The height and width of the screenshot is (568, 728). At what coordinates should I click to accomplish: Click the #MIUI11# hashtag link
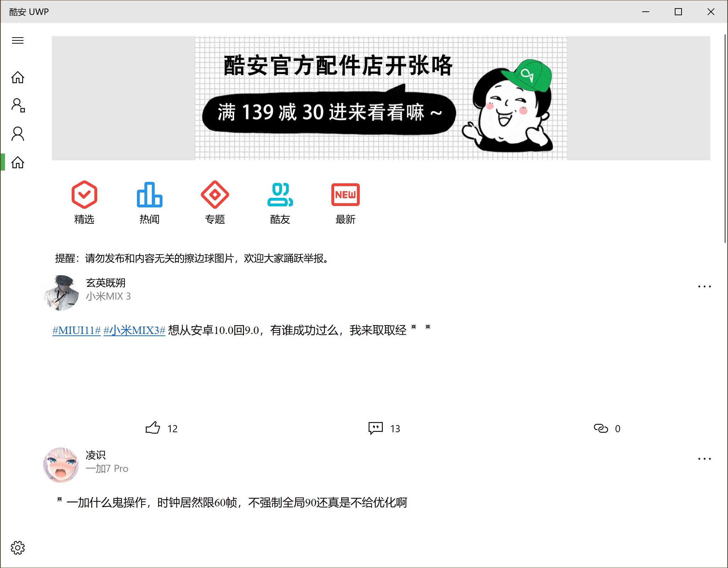tap(77, 330)
